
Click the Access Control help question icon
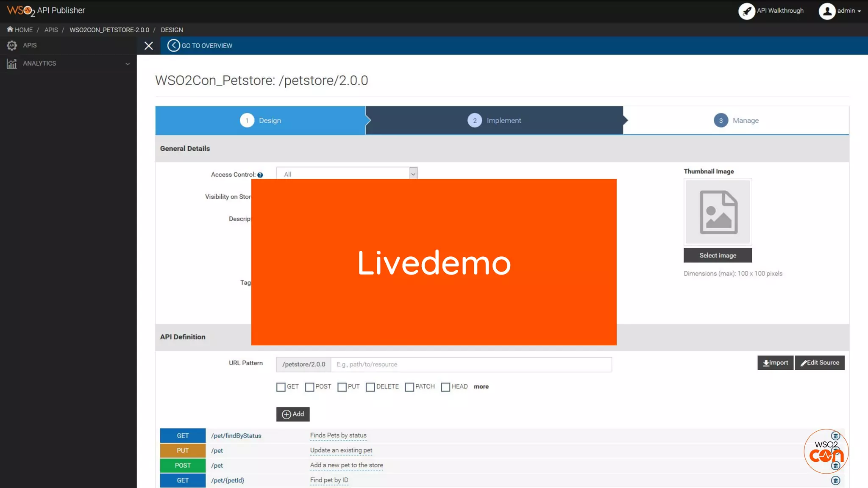click(260, 175)
